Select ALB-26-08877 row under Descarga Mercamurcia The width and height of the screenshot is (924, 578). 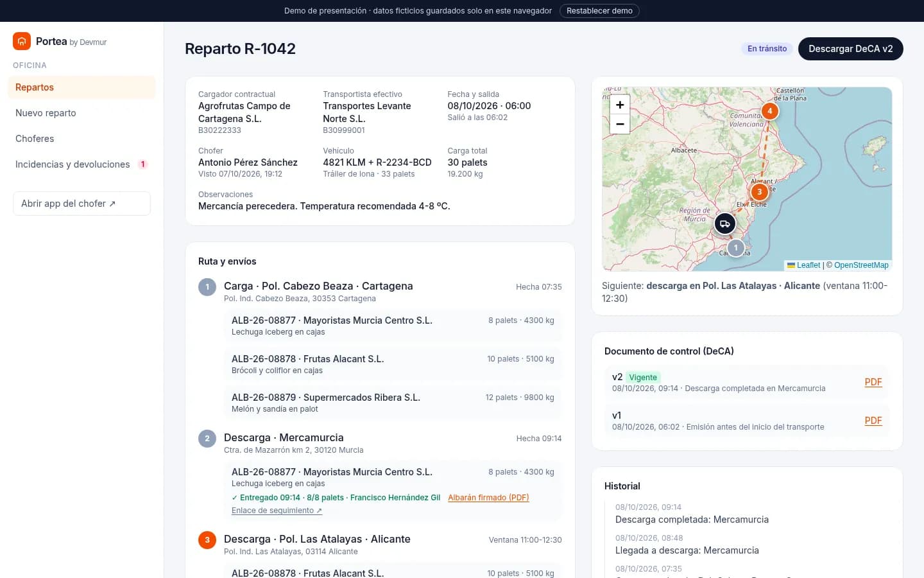[x=393, y=491]
